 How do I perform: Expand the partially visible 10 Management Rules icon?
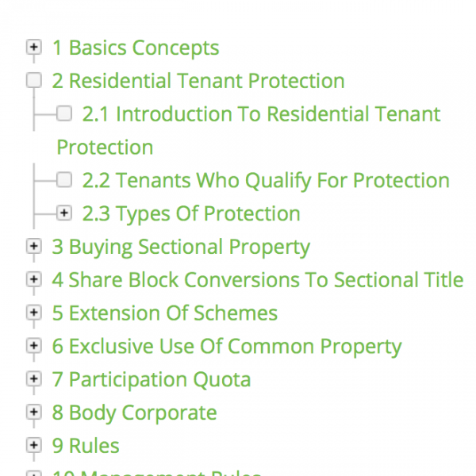click(33, 474)
